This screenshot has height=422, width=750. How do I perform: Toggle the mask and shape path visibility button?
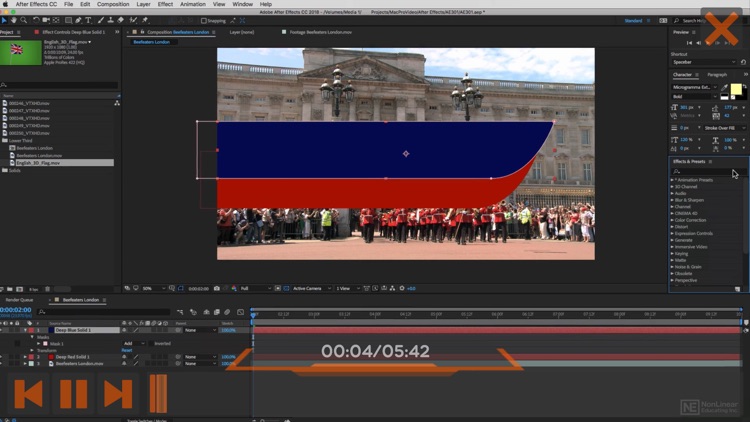pyautogui.click(x=180, y=289)
